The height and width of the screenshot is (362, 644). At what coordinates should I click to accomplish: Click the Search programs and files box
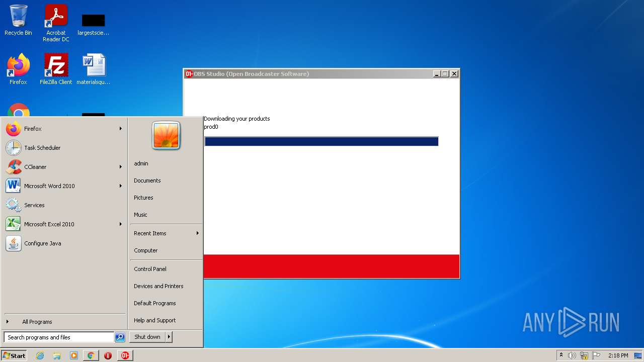click(x=59, y=337)
